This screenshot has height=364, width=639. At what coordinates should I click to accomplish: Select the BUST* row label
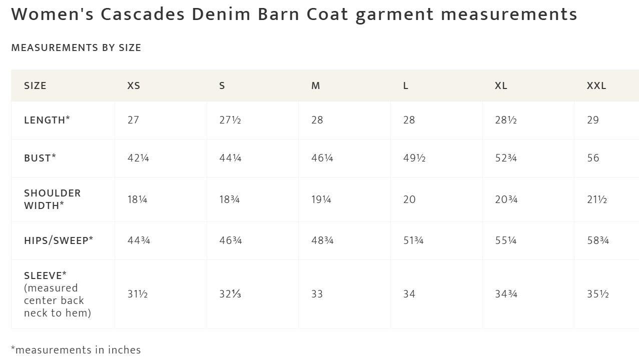click(x=40, y=158)
